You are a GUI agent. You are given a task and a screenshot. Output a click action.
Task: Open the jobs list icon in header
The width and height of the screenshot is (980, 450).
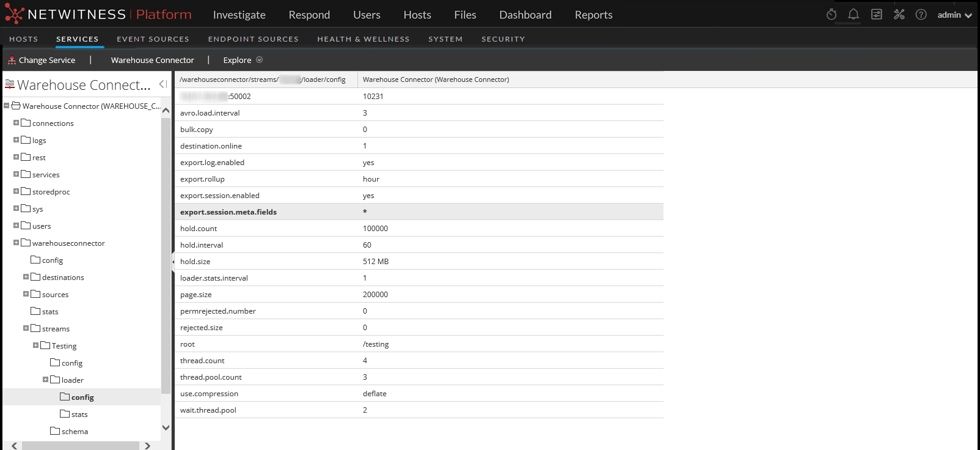tap(876, 15)
